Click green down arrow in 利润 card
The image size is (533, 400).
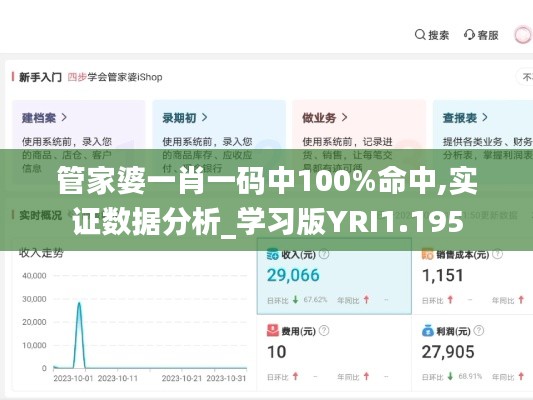pos(450,376)
